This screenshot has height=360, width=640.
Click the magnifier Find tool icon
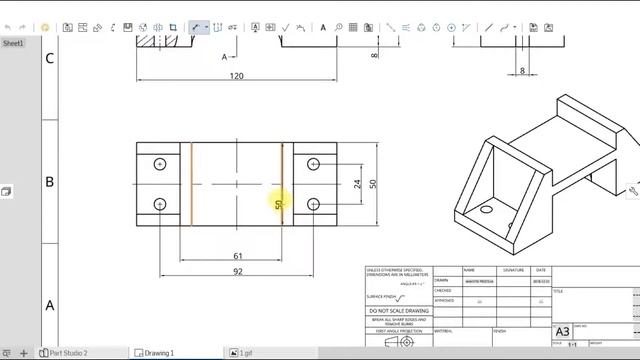pos(338,27)
